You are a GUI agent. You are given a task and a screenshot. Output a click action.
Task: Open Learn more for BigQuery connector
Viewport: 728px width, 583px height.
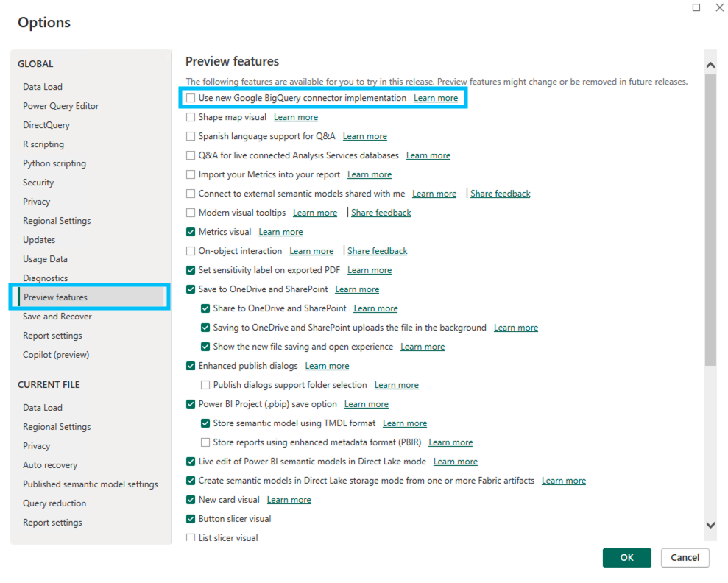pyautogui.click(x=436, y=98)
